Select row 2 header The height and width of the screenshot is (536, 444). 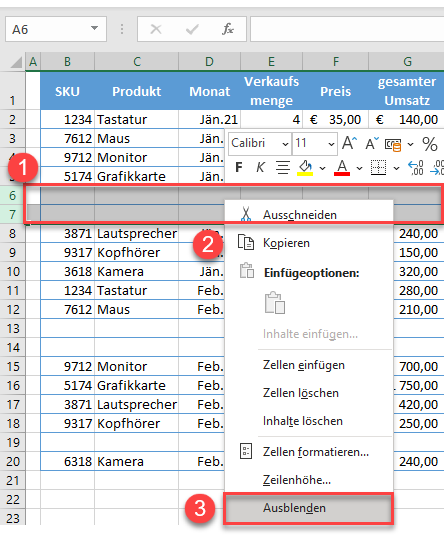tap(12, 120)
